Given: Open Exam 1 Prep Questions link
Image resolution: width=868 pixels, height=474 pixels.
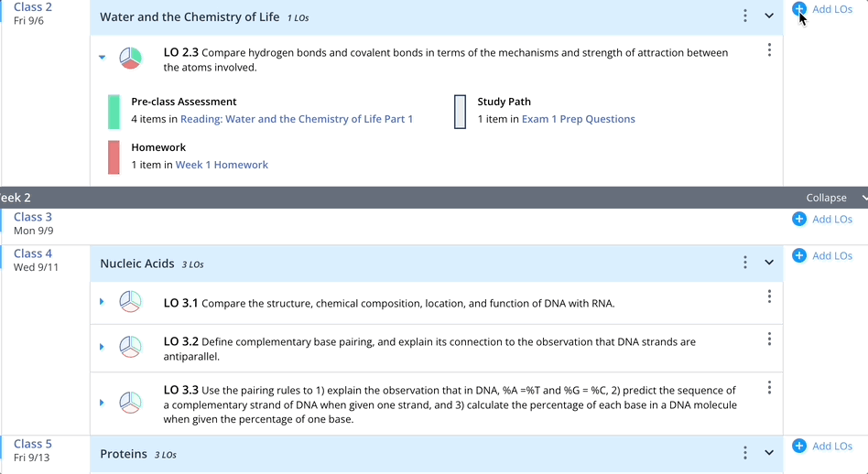Looking at the screenshot, I should (578, 119).
